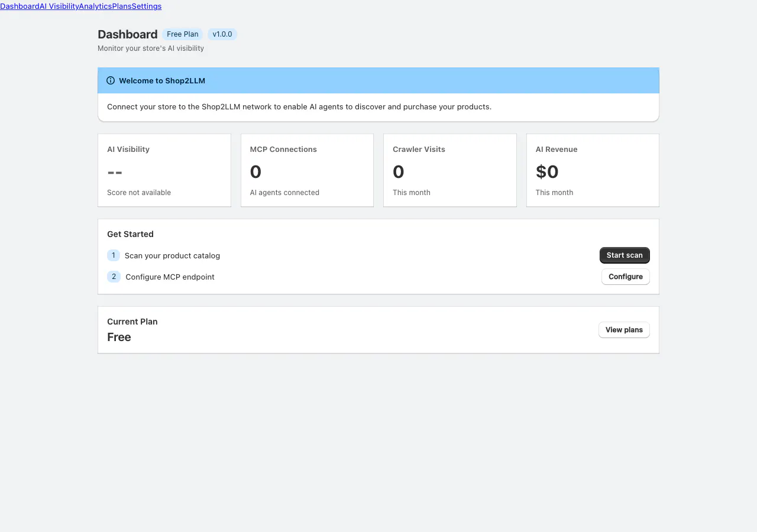The height and width of the screenshot is (532, 757).
Task: Navigate to the Plans link
Action: pos(121,6)
